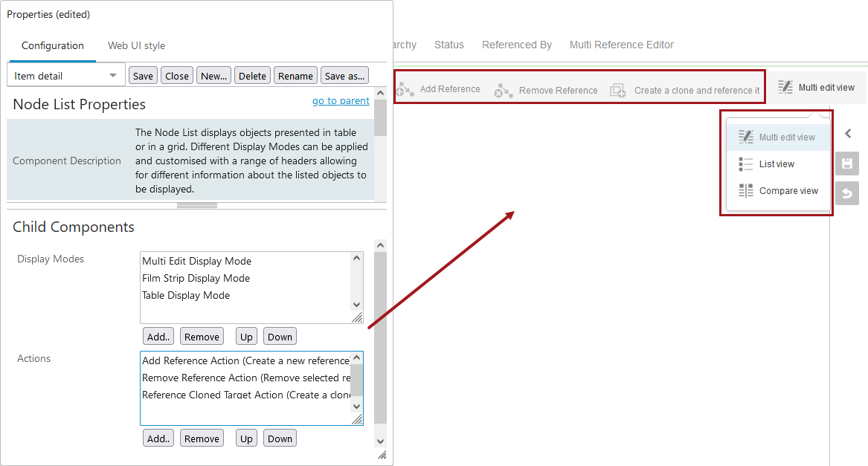Screen dimensions: 868x466
Task: Open the Item detail dropdown
Action: tap(65, 76)
